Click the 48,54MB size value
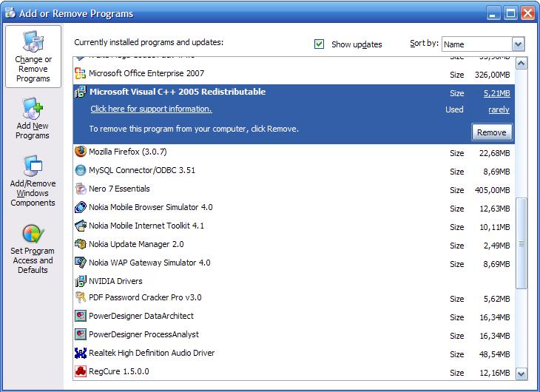The height and width of the screenshot is (392, 540). pos(495,354)
